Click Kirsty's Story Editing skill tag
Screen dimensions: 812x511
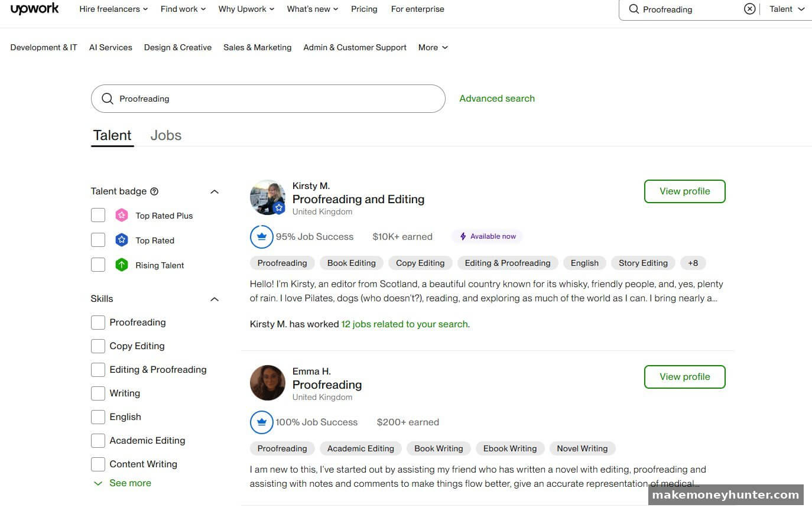(x=643, y=263)
